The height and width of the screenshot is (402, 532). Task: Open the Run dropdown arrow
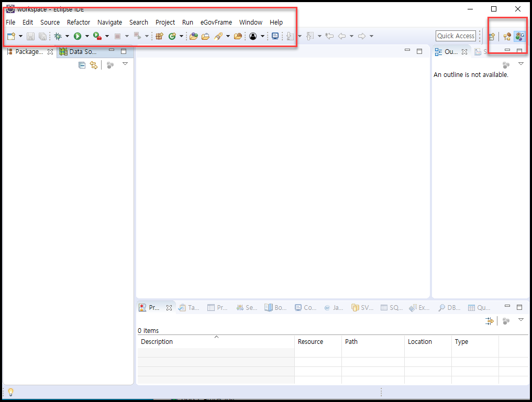coord(87,36)
